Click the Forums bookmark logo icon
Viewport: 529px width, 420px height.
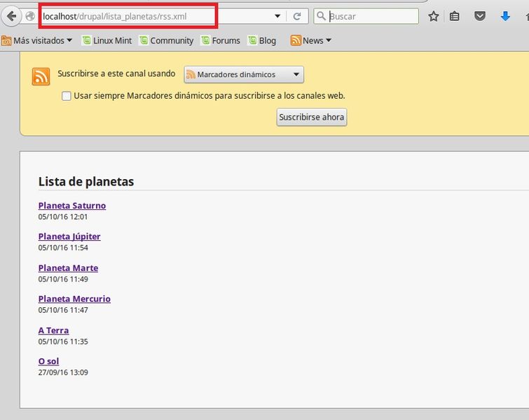pos(205,41)
